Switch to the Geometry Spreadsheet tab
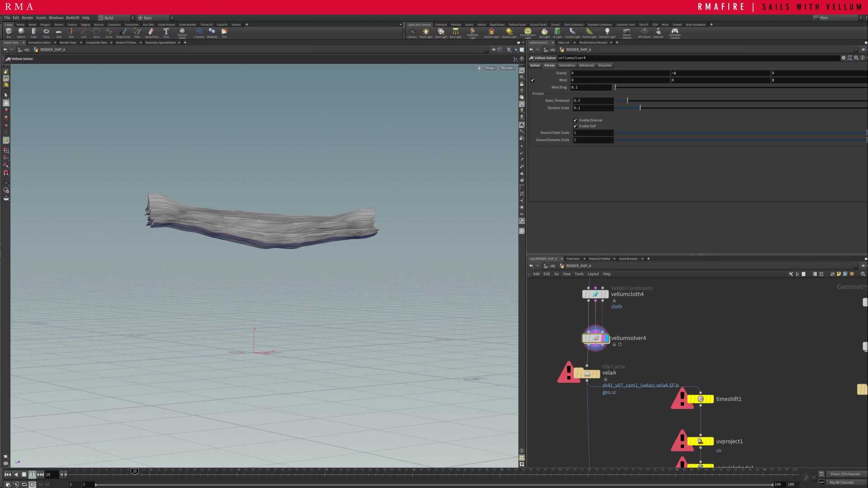Screen dimensions: 868x488 coord(160,42)
